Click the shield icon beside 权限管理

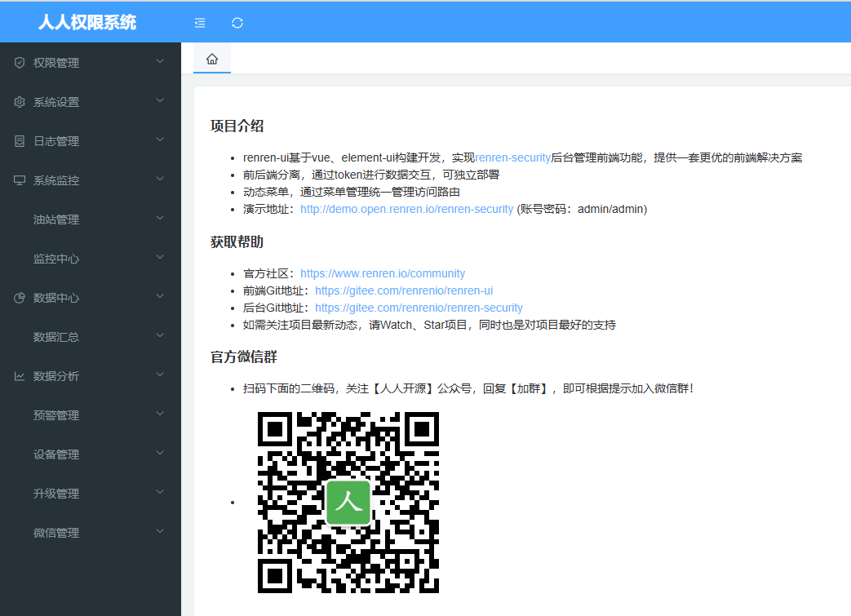[20, 63]
